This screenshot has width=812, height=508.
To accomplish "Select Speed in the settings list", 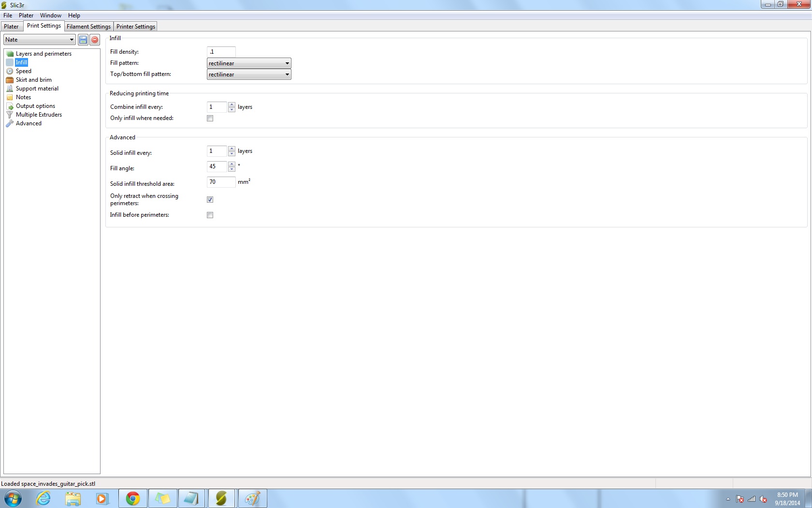I will (x=24, y=71).
